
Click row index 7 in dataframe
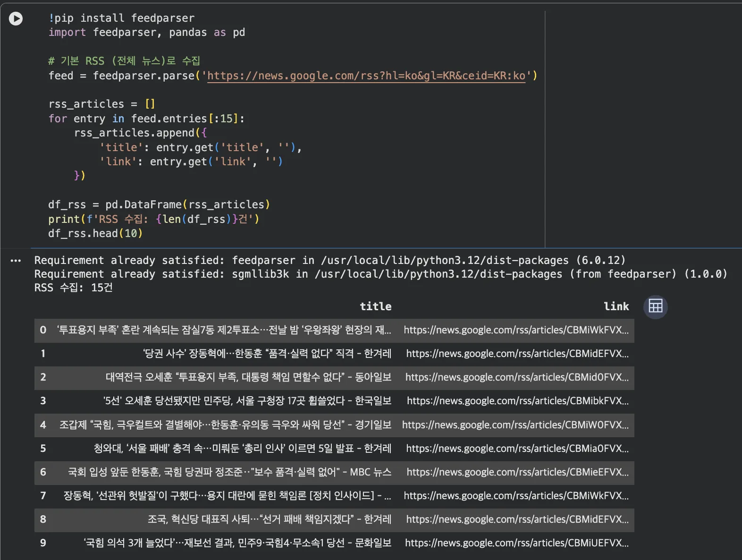click(43, 496)
